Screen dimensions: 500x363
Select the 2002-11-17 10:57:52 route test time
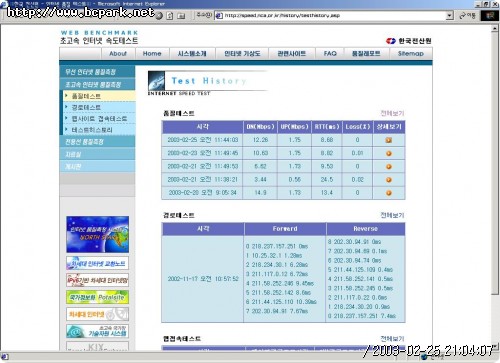pyautogui.click(x=203, y=279)
